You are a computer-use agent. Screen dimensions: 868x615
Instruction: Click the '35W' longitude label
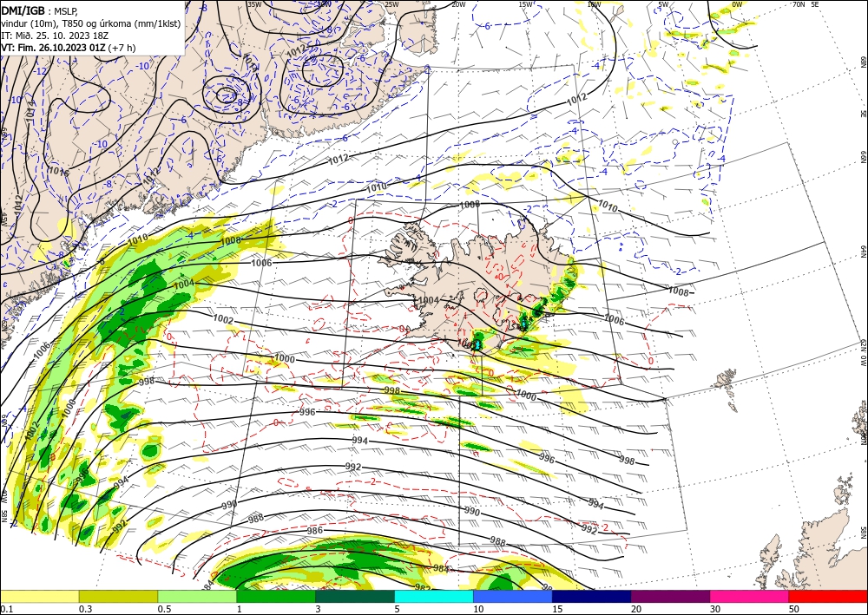(254, 4)
